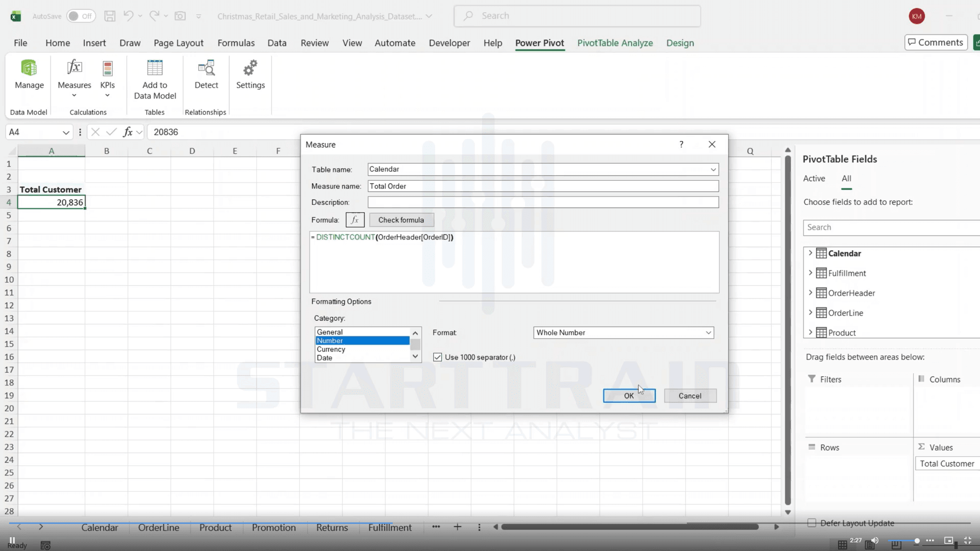This screenshot has width=980, height=551.
Task: Click Cancel in the Measure dialog
Action: [690, 396]
